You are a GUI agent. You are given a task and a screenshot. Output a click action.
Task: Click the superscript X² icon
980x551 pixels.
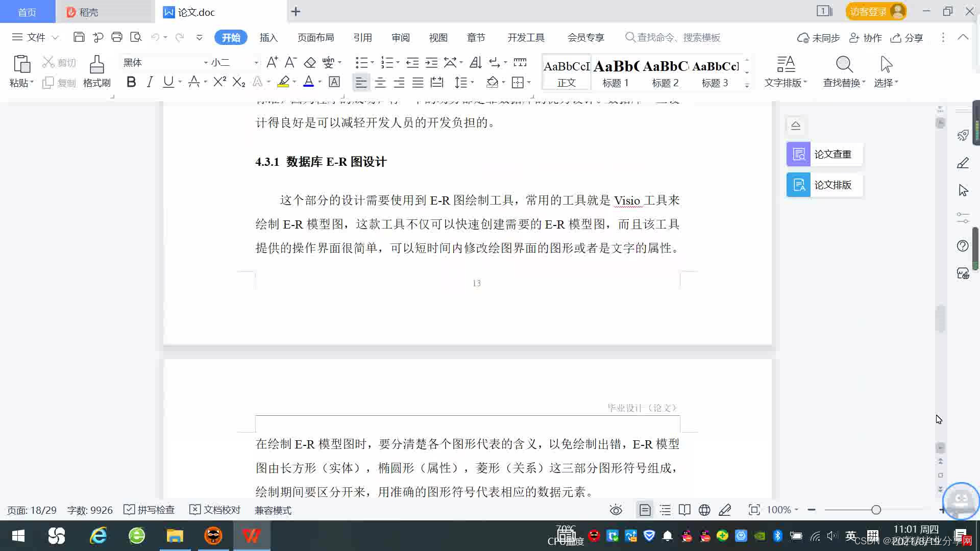(x=219, y=82)
